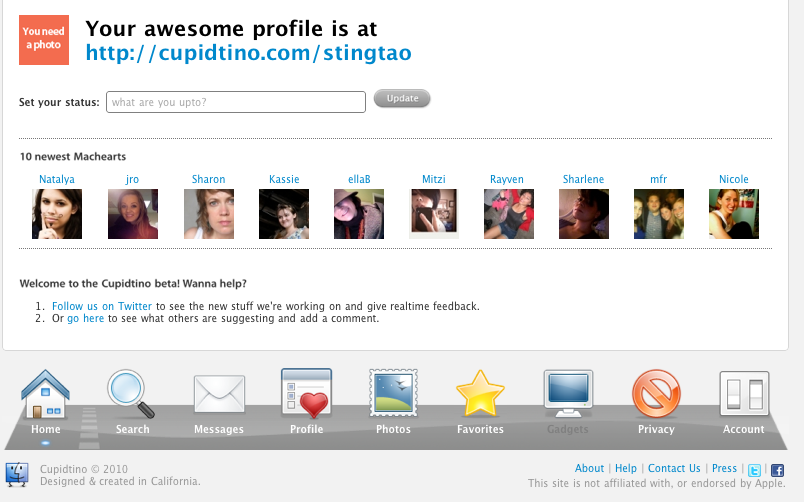Image resolution: width=804 pixels, height=502 pixels.
Task: View Rayven's profile photo
Action: [x=509, y=214]
